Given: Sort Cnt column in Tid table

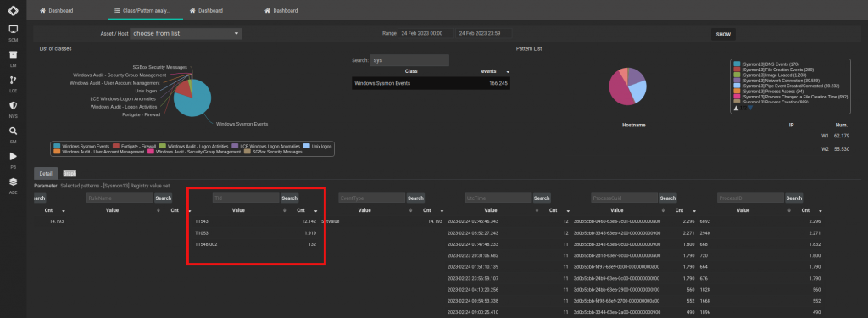Looking at the screenshot, I should click(x=315, y=211).
